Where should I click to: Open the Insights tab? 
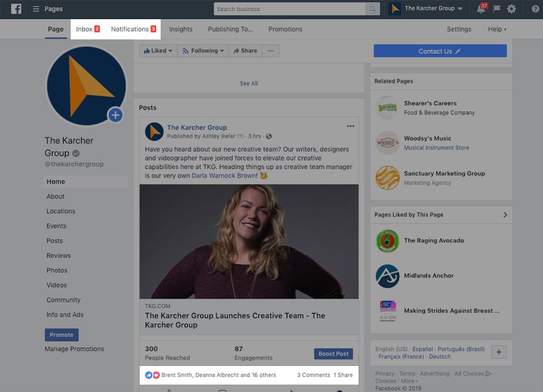click(x=180, y=29)
